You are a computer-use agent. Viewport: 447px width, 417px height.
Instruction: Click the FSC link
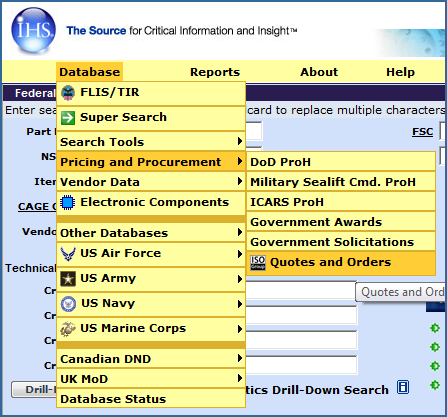423,132
